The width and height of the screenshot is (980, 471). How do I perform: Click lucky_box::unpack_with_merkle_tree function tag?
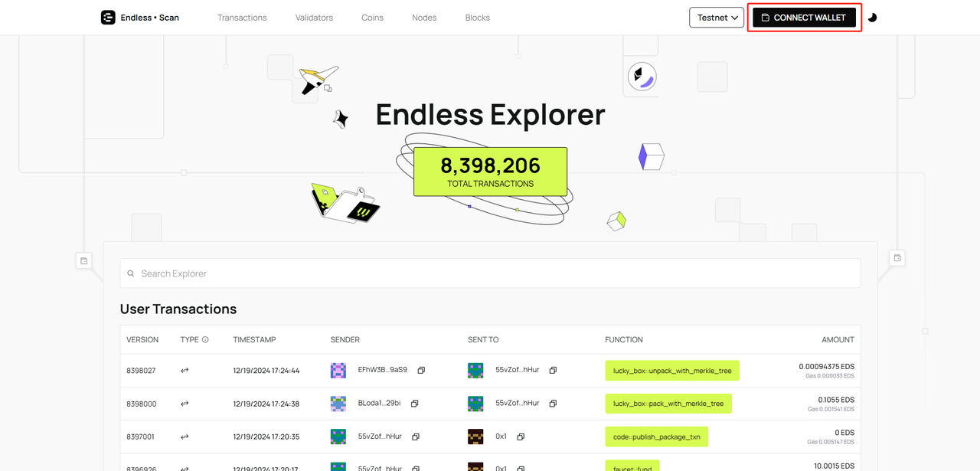click(672, 371)
